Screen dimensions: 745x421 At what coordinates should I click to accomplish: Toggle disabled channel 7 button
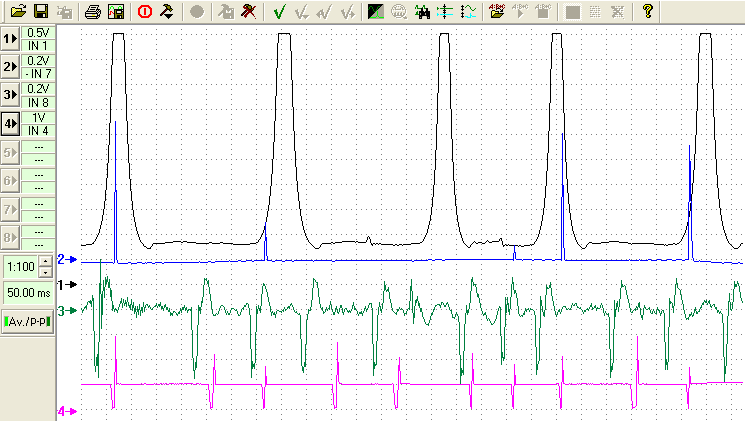10,210
